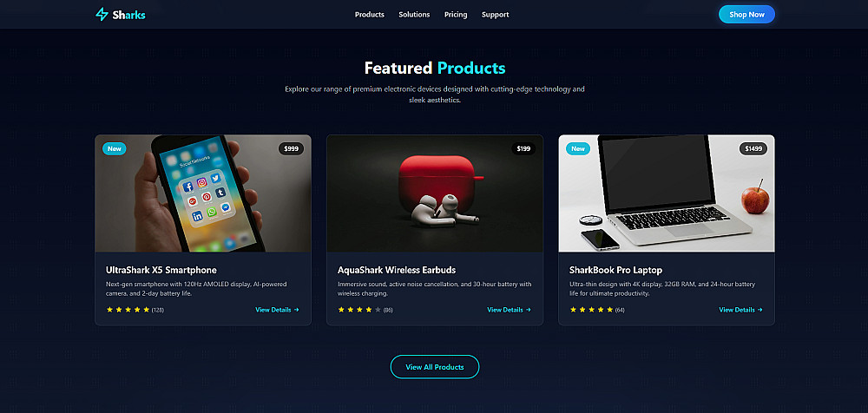Open the Support navigation link
The width and height of the screenshot is (868, 413).
point(495,15)
